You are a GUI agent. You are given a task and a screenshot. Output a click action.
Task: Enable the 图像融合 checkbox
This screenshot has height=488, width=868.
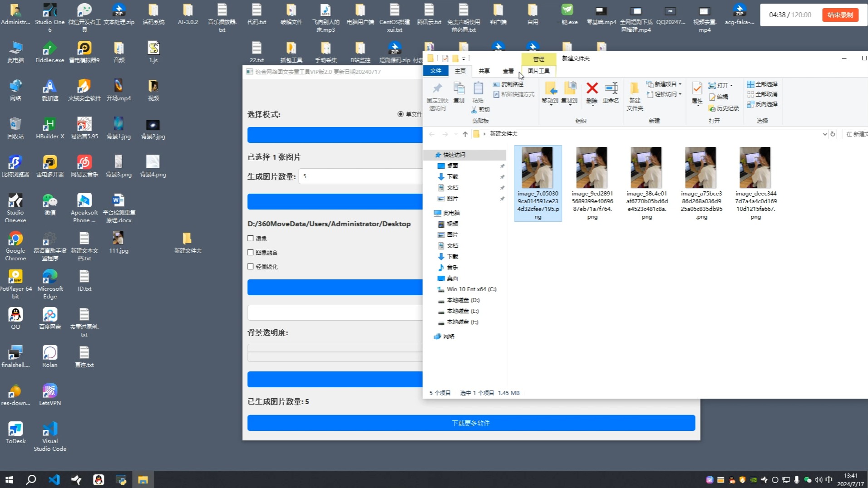pos(251,253)
